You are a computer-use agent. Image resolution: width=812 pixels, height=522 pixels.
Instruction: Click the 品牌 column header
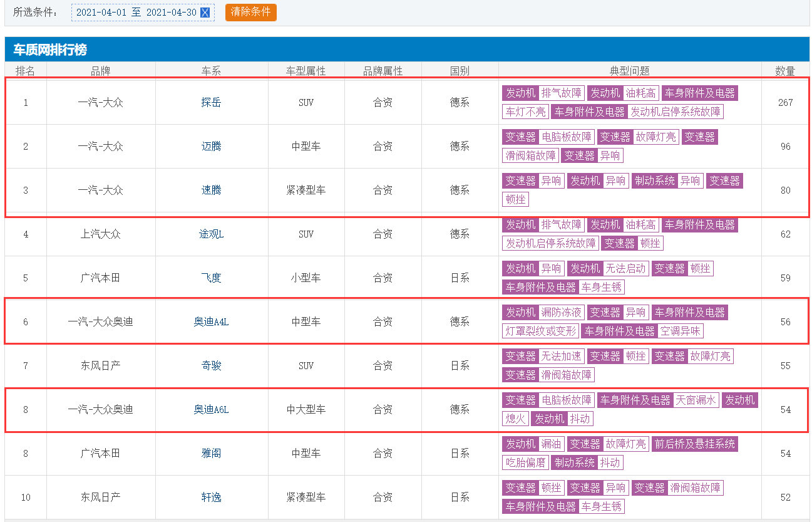(x=101, y=71)
